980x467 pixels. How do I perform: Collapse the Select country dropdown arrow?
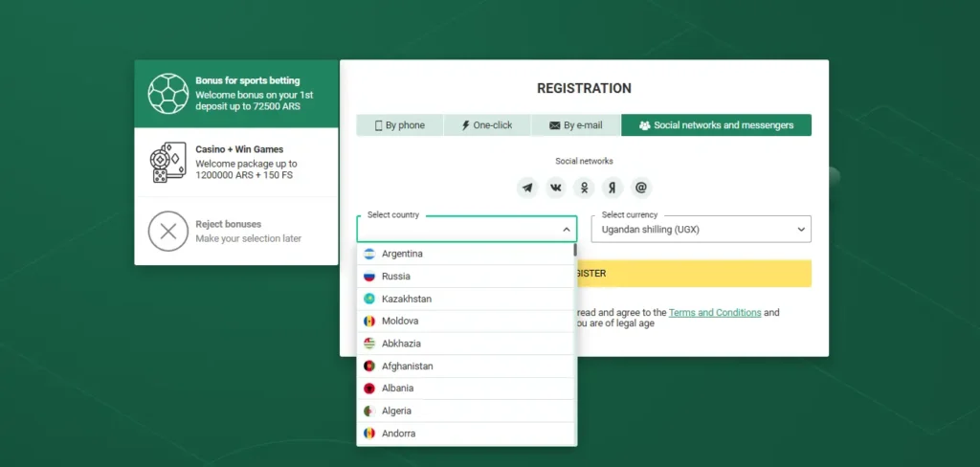coord(567,230)
